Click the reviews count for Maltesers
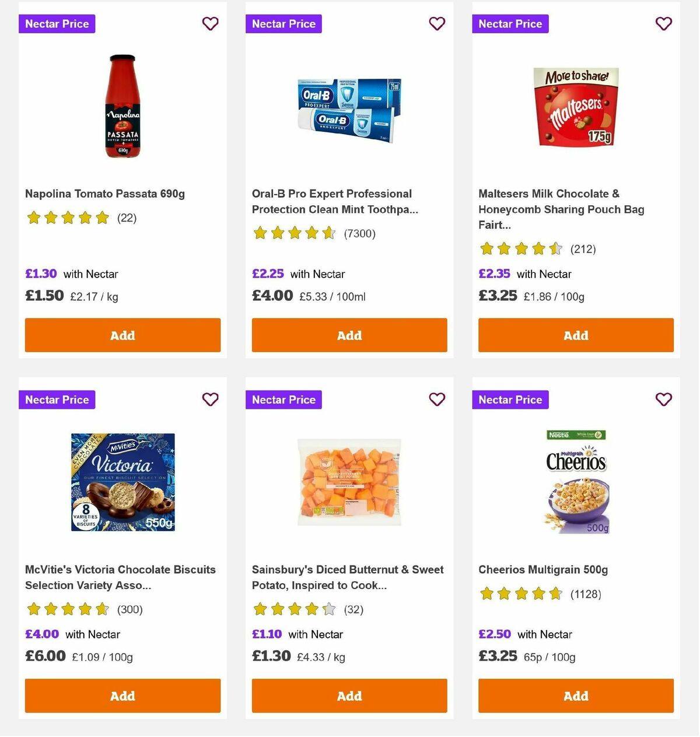This screenshot has width=700, height=737. pyautogui.click(x=583, y=249)
